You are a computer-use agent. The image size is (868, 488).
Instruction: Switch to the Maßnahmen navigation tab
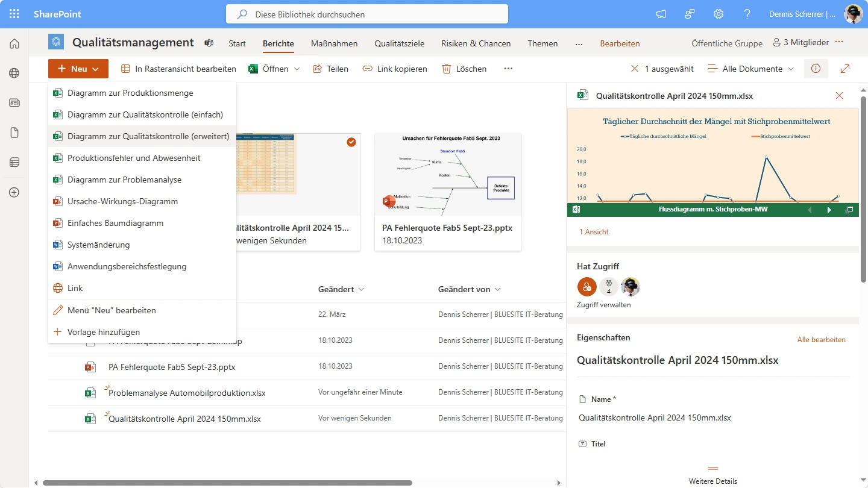[334, 43]
